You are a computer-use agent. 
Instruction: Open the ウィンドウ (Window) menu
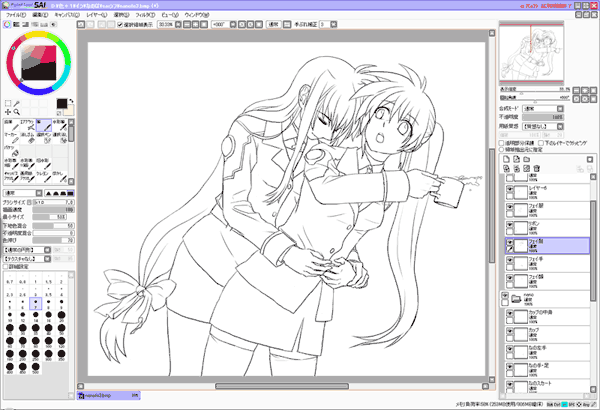coord(197,15)
